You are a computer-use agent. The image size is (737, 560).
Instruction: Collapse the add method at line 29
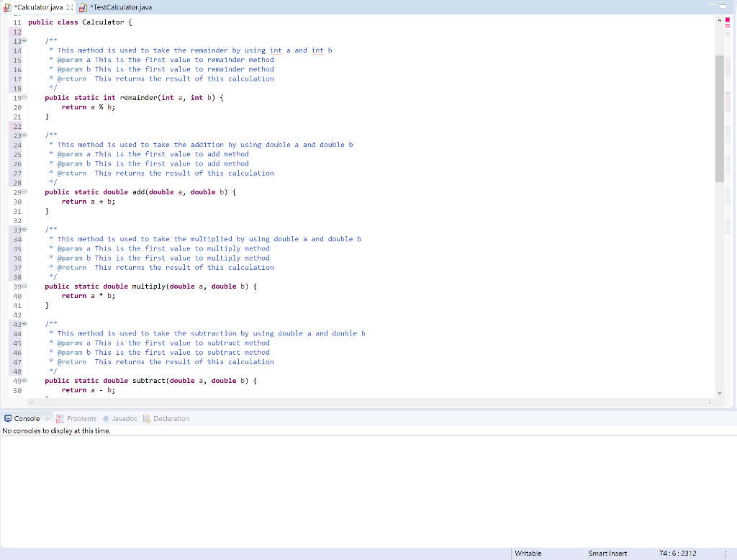24,192
